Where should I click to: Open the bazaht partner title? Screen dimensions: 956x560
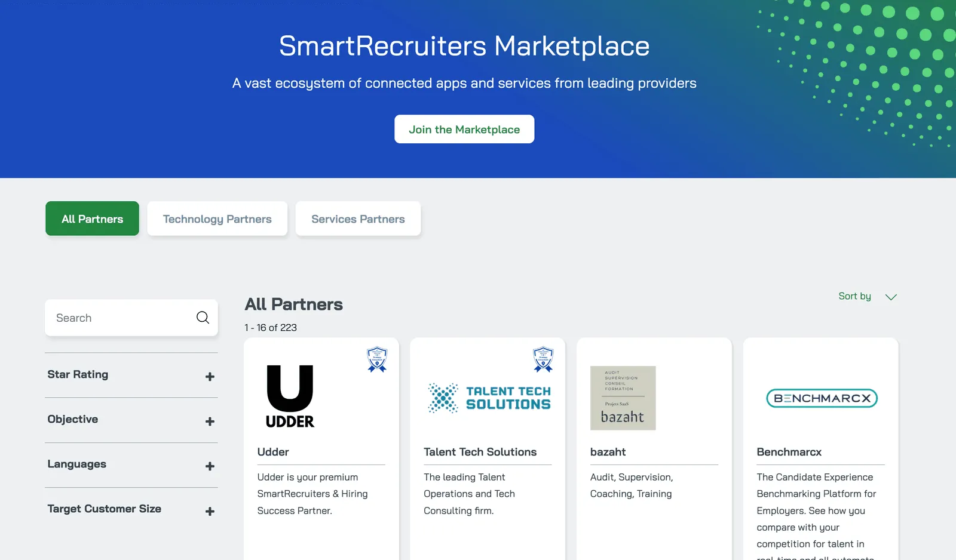click(x=608, y=452)
